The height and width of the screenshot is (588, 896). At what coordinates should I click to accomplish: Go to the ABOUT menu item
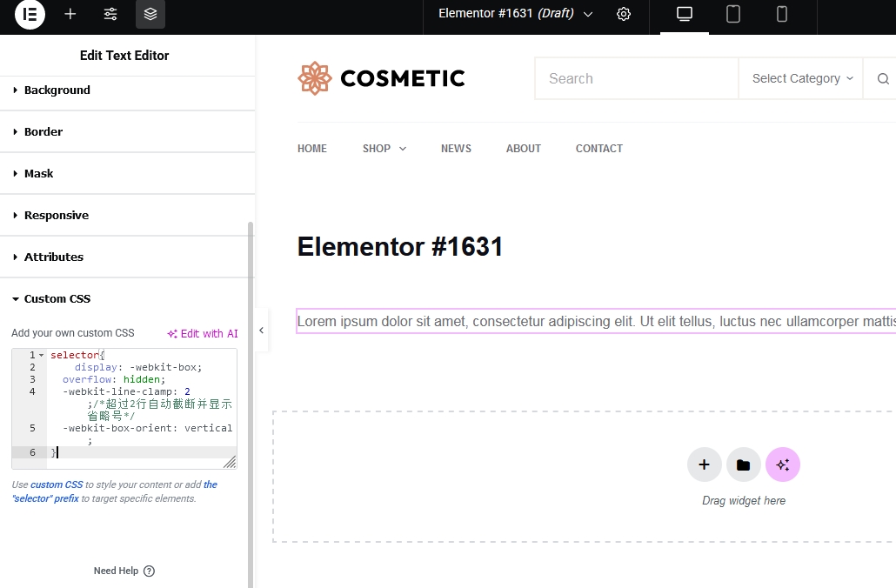click(524, 149)
